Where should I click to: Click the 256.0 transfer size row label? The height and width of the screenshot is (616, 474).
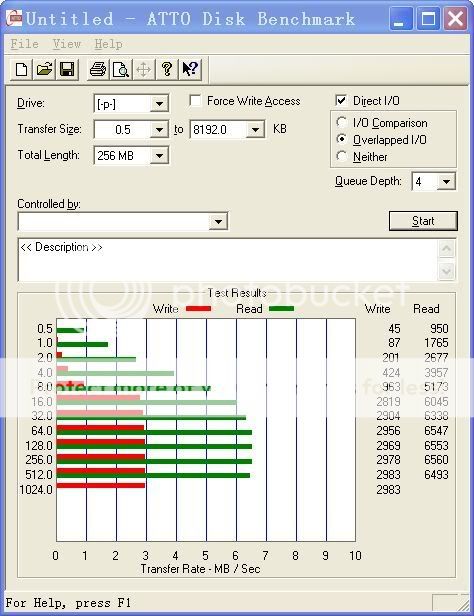[x=39, y=460]
